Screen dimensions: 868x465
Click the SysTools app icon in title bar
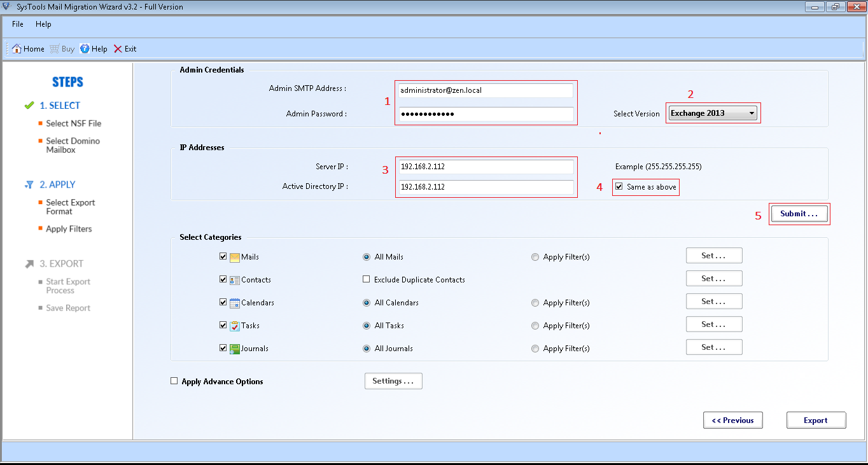(x=6, y=7)
